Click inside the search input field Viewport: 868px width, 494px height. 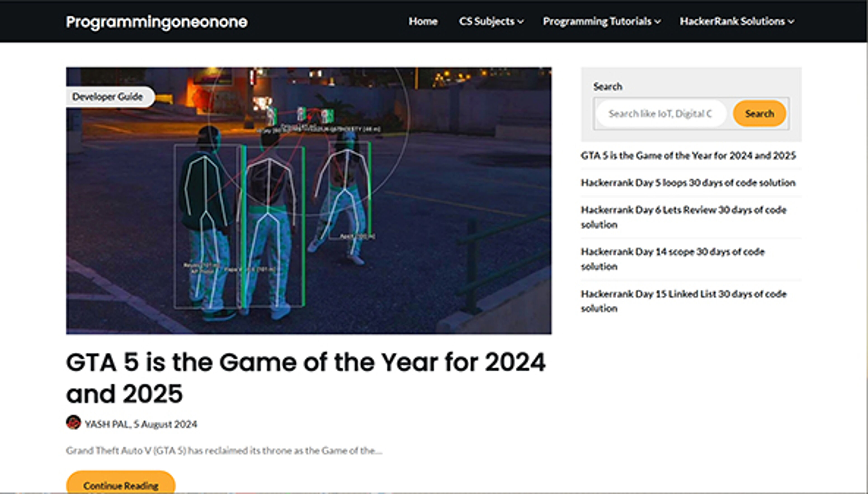tap(661, 114)
